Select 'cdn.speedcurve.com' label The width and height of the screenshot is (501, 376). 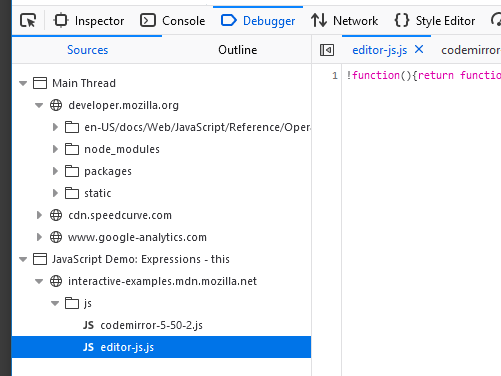120,215
